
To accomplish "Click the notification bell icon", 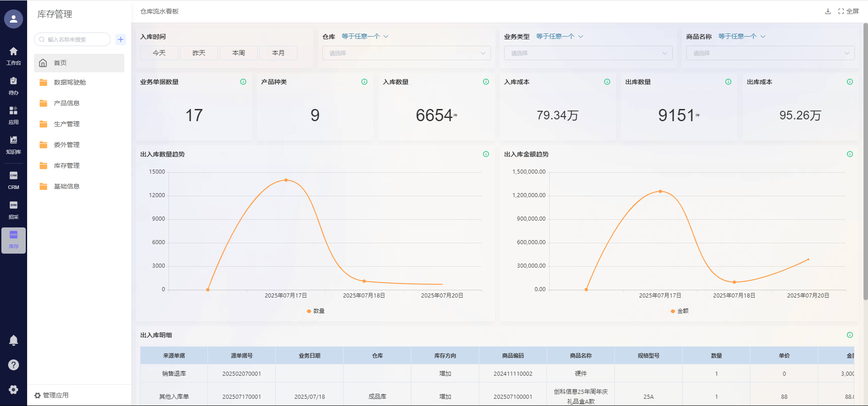I will [x=14, y=340].
